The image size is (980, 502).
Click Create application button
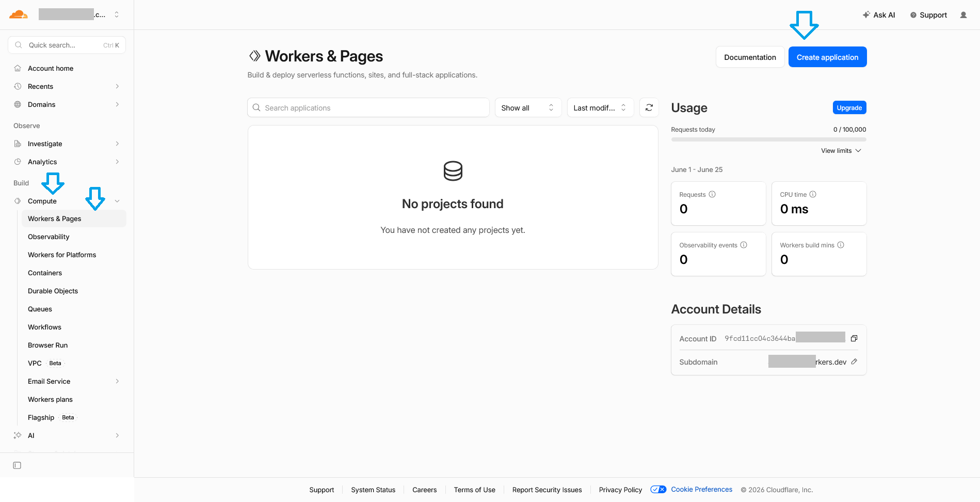[x=827, y=57]
